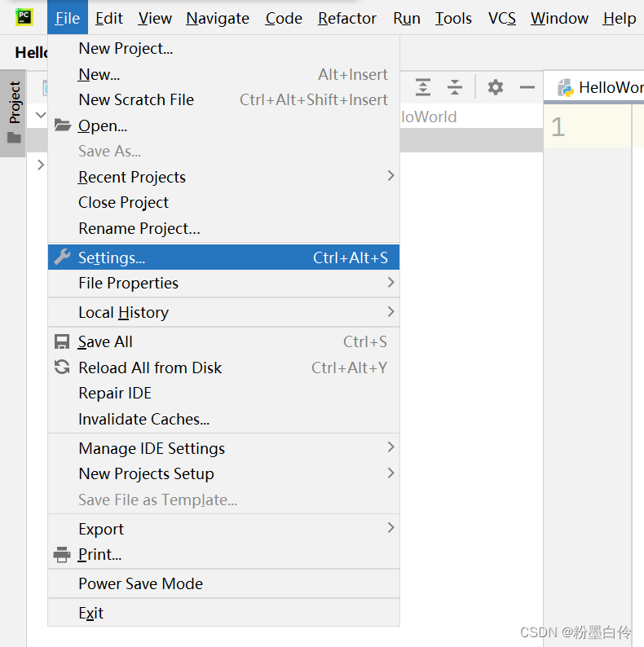Toggle the Project side panel tab

14,112
